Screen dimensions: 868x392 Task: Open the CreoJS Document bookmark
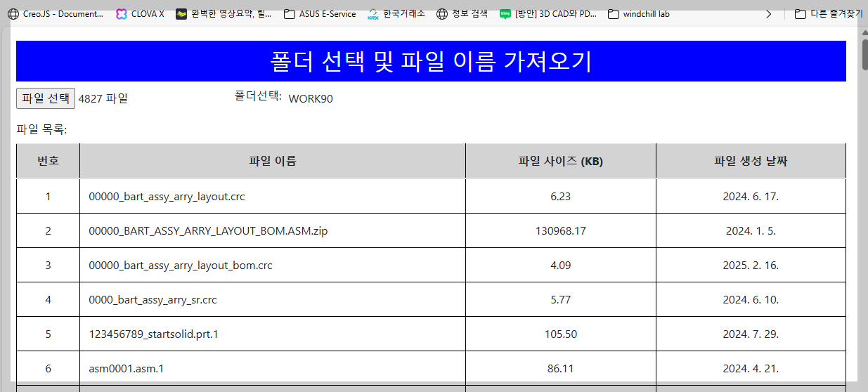pos(56,14)
